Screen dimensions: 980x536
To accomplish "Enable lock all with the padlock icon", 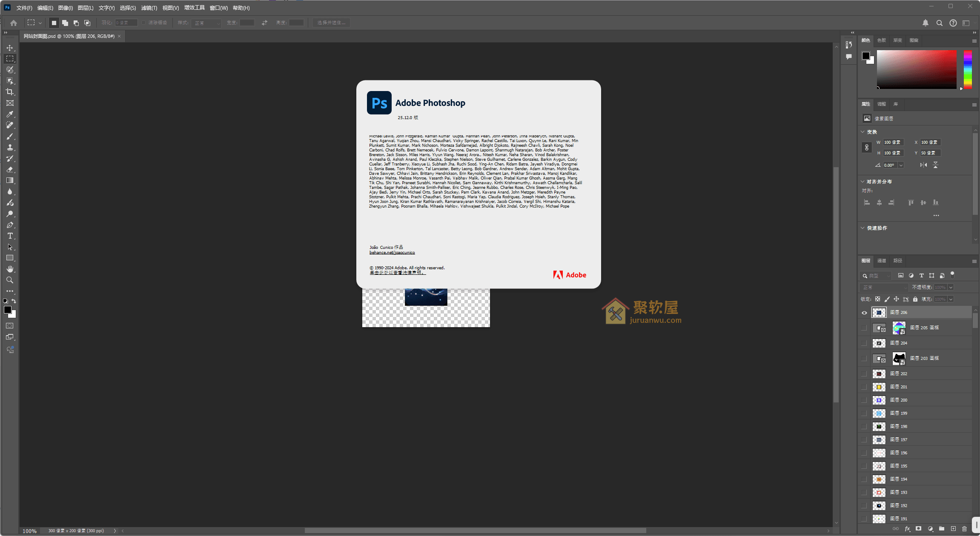I will pos(915,299).
